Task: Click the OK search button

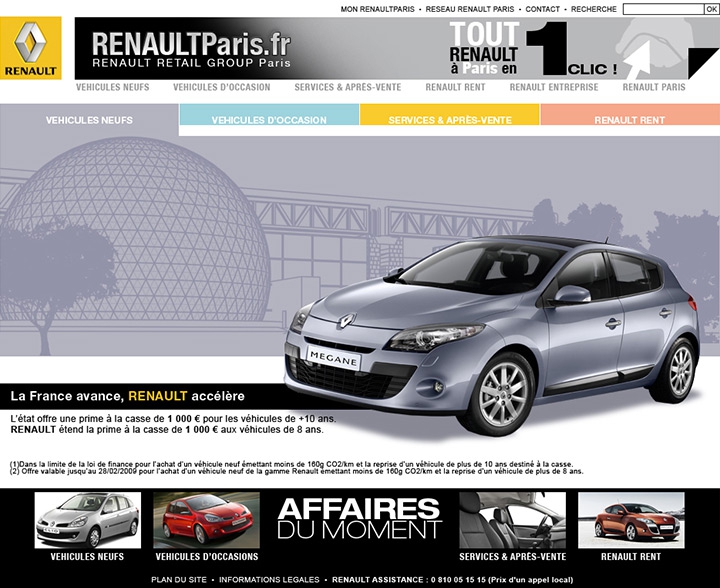Action: click(711, 9)
